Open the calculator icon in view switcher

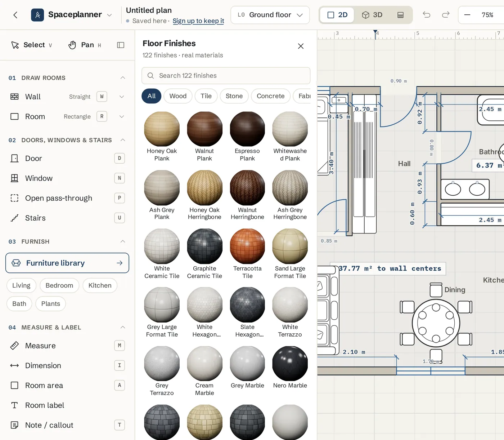coord(400,15)
